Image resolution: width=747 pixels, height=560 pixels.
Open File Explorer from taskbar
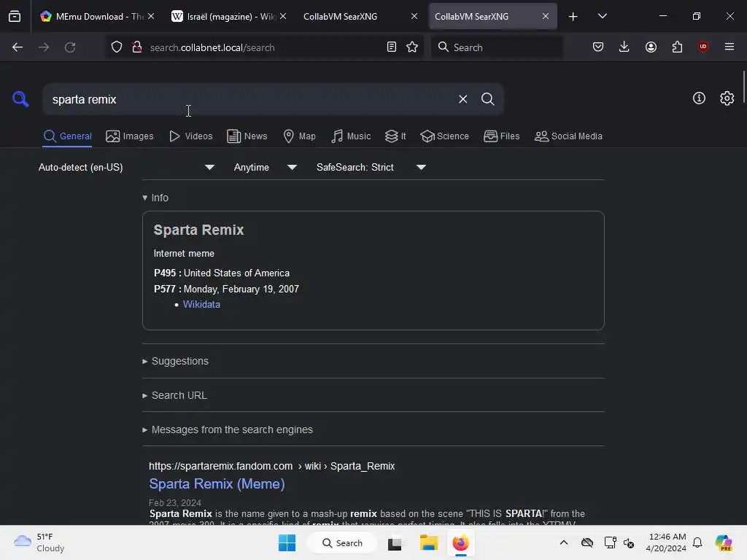428,542
